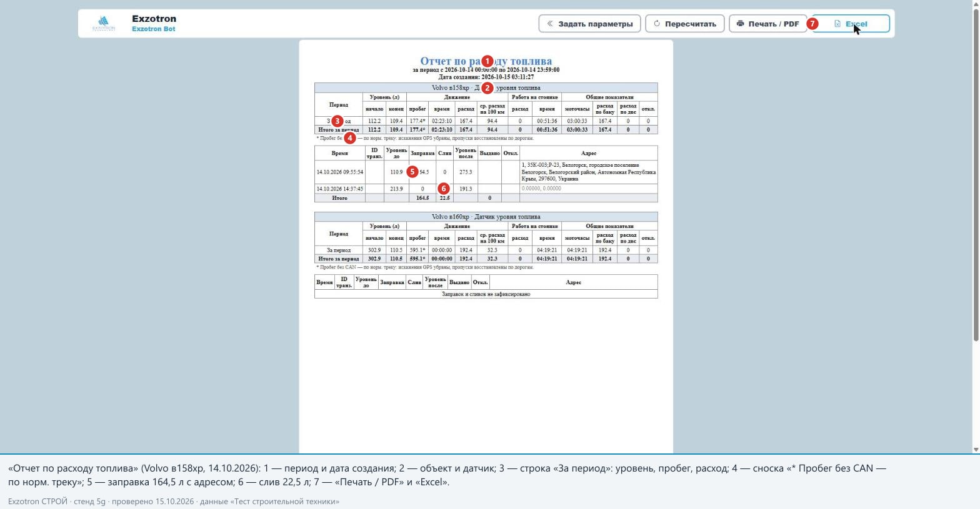980x509 pixels.
Task: Click red marker number 5 on refuel cell
Action: pos(412,172)
